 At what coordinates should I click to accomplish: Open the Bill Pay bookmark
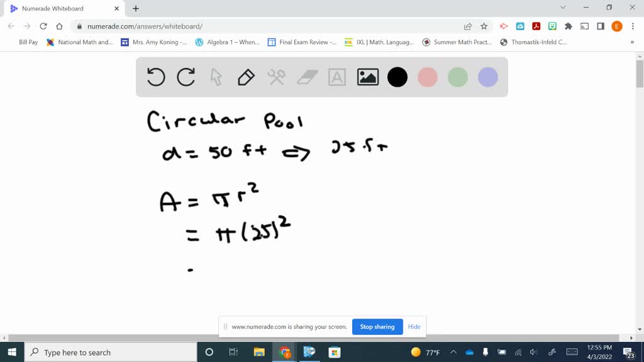(28, 42)
